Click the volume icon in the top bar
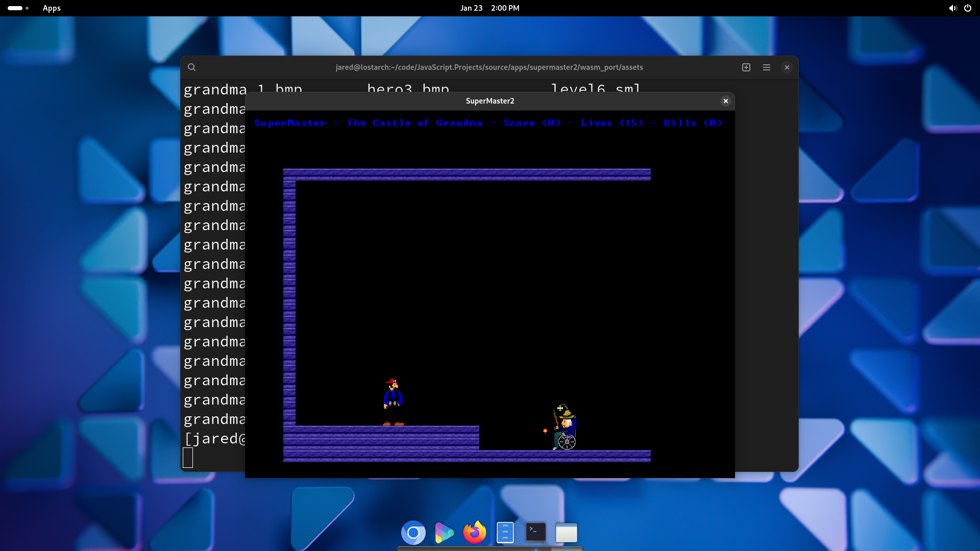The width and height of the screenshot is (980, 551). coord(952,8)
